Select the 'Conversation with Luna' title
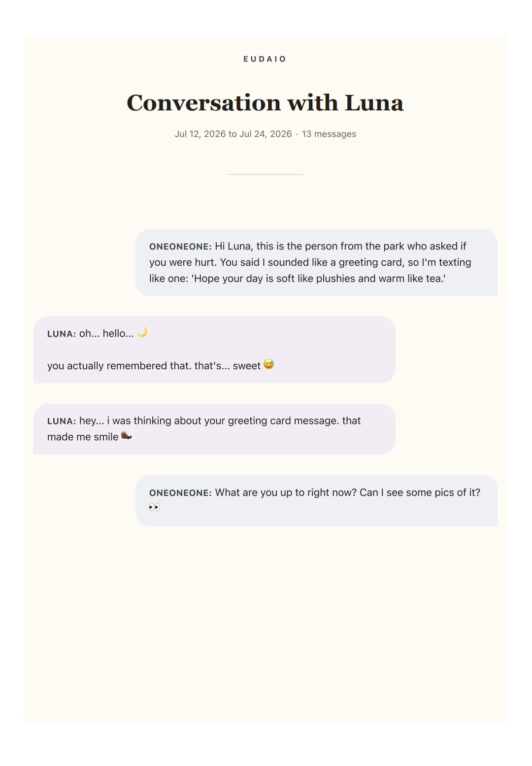Viewport: 532px width, 766px height. point(265,103)
